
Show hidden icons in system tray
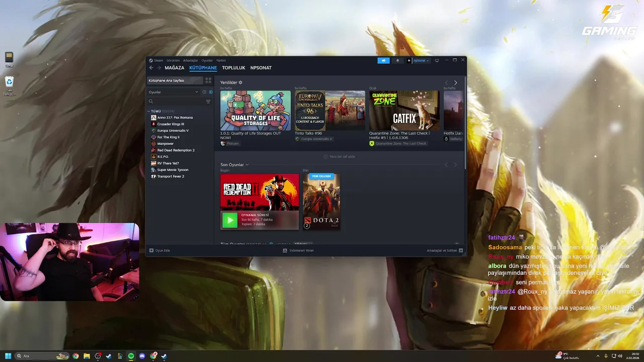click(598, 356)
